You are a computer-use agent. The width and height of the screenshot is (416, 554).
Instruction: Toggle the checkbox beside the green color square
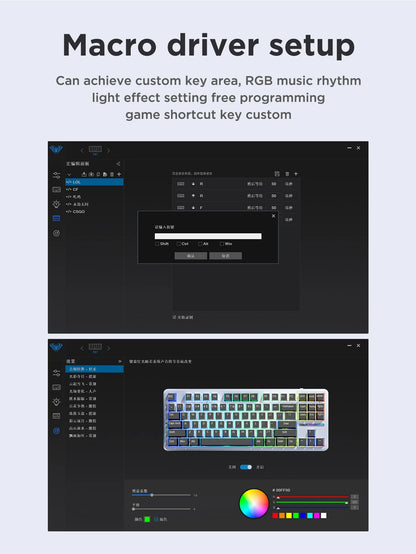(x=156, y=519)
